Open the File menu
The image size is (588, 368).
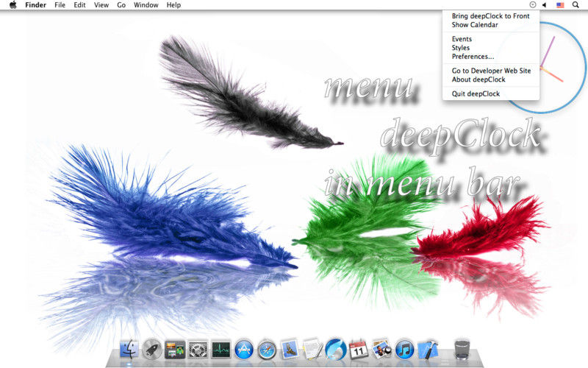coord(60,5)
